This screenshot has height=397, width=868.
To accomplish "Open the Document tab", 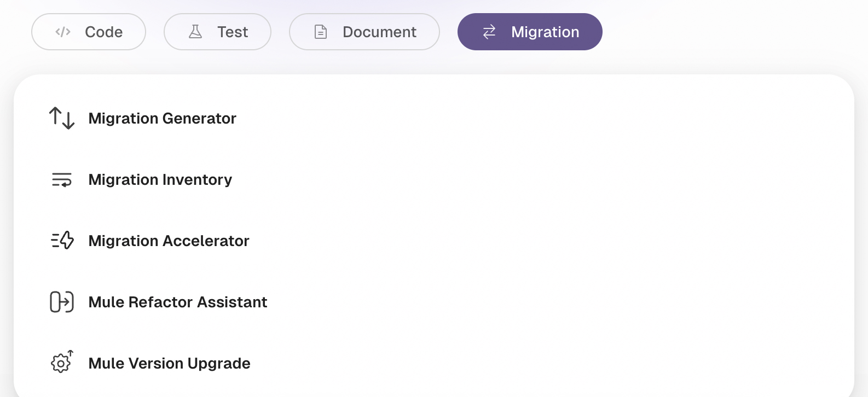I will (364, 32).
